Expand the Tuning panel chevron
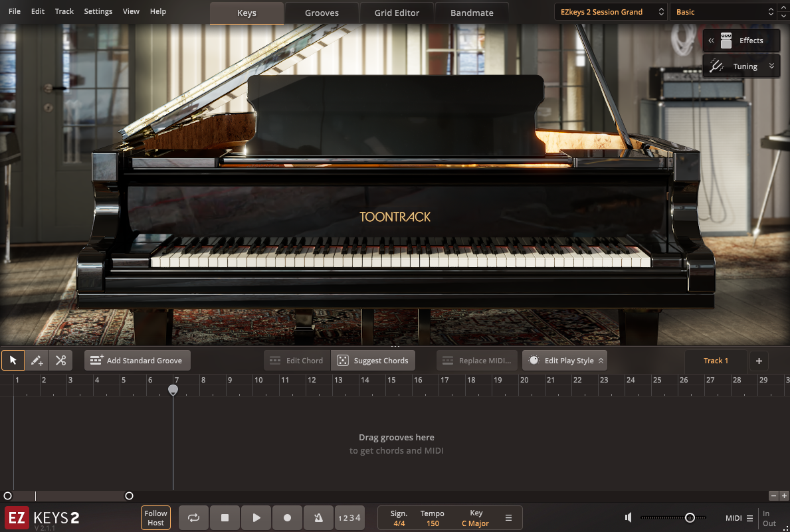 pyautogui.click(x=771, y=66)
